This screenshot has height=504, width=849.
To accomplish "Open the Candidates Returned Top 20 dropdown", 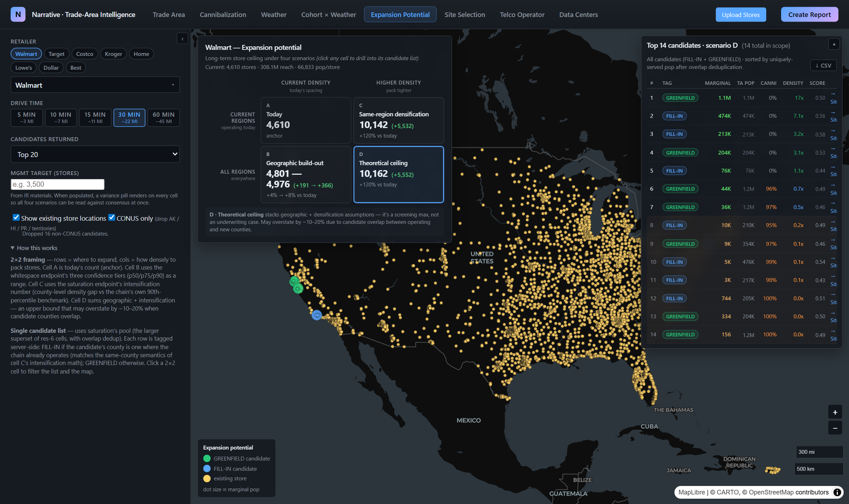I will click(95, 155).
